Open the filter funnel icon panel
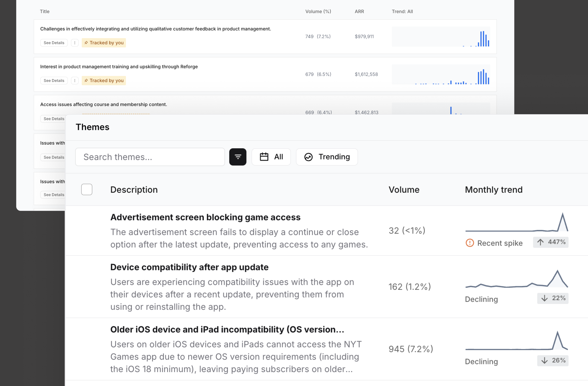Viewport: 588px width, 386px height. [x=237, y=157]
